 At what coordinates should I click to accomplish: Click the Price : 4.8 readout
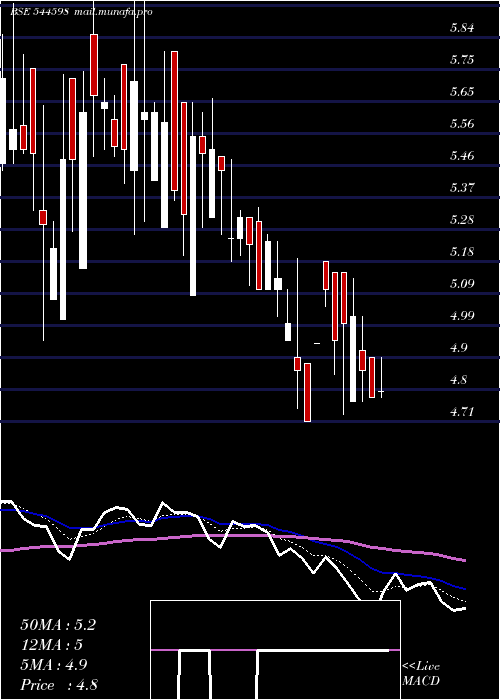[x=59, y=685]
